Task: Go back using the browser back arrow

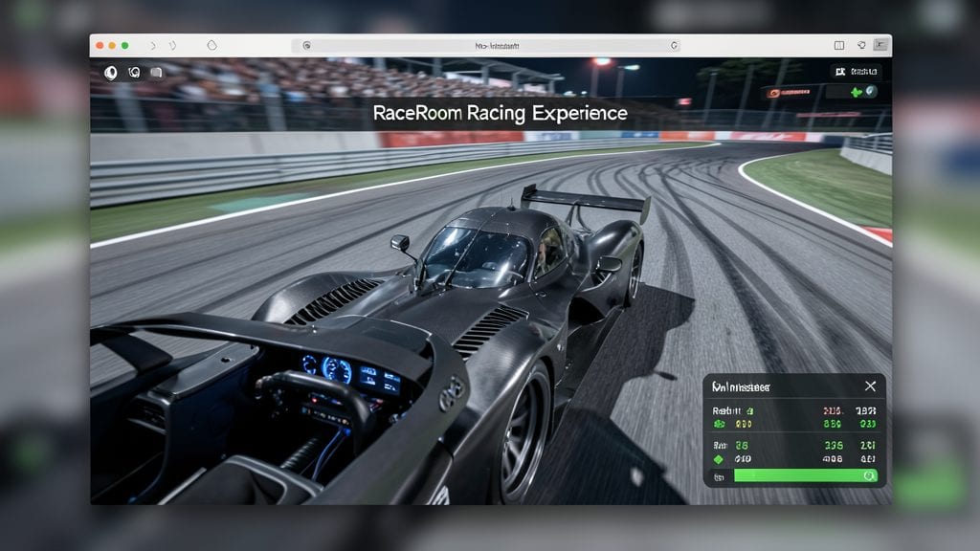Action: tap(153, 46)
